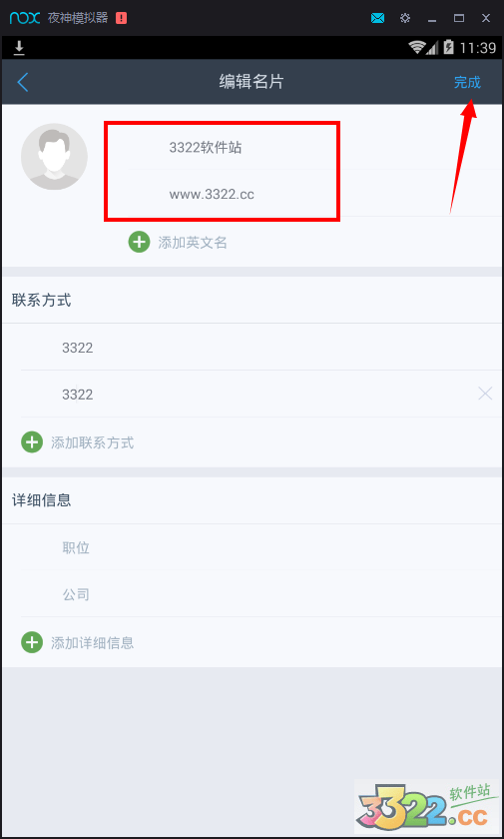504x839 pixels.
Task: Fill in the 公司 field
Action: (x=260, y=594)
